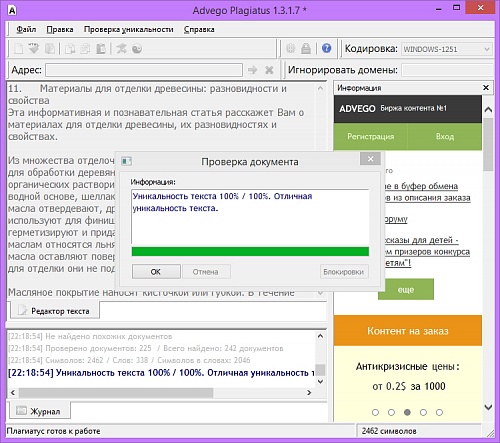Screen dimensions: 500x443
Task: Click journal log scroll-down arrow
Action: pyautogui.click(x=320, y=381)
